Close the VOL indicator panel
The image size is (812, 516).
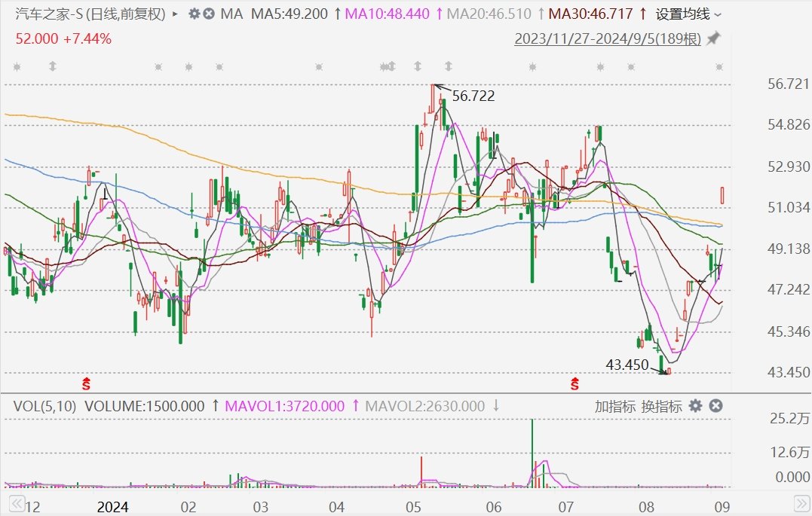click(715, 406)
